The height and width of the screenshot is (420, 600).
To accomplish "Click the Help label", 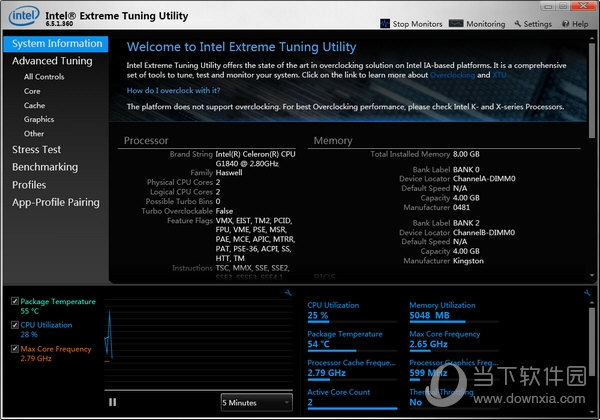I will [580, 24].
